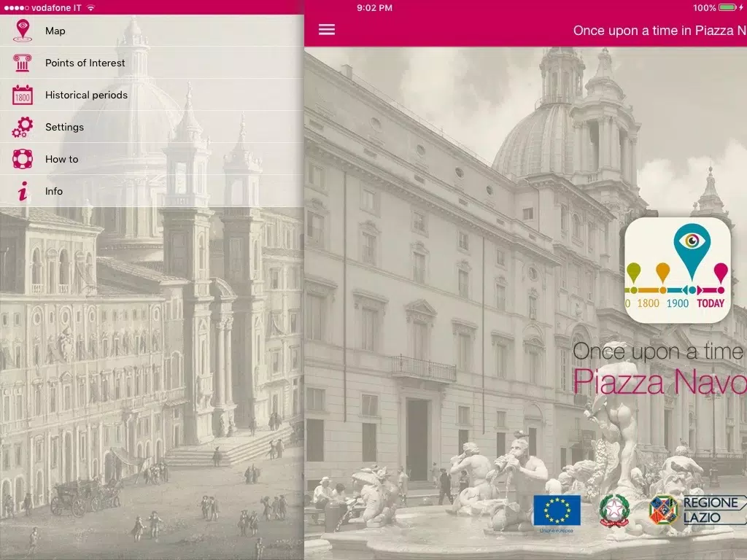The height and width of the screenshot is (560, 747).
Task: Open the Info menu entry
Action: pyautogui.click(x=152, y=191)
